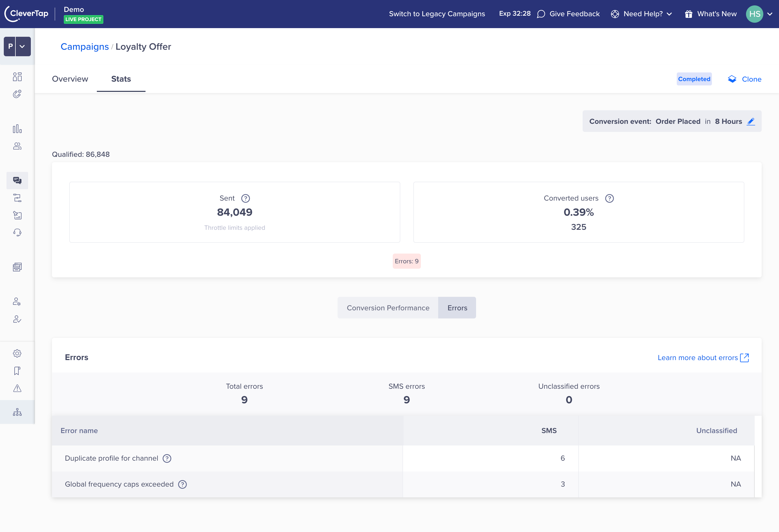The height and width of the screenshot is (532, 779).
Task: Select the Errors segment toggle
Action: pos(457,308)
